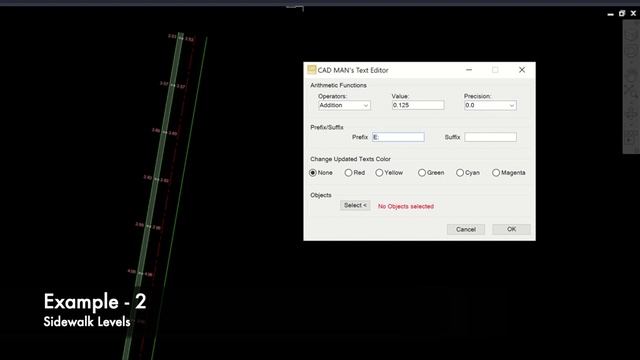Minimize the CAD MAN's Text Editor dialog
The width and height of the screenshot is (640, 360).
pyautogui.click(x=469, y=70)
